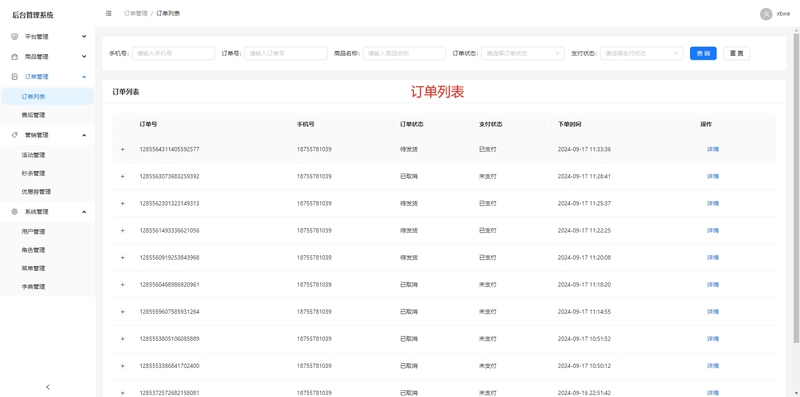Click the 系统管理 gear icon

click(14, 212)
